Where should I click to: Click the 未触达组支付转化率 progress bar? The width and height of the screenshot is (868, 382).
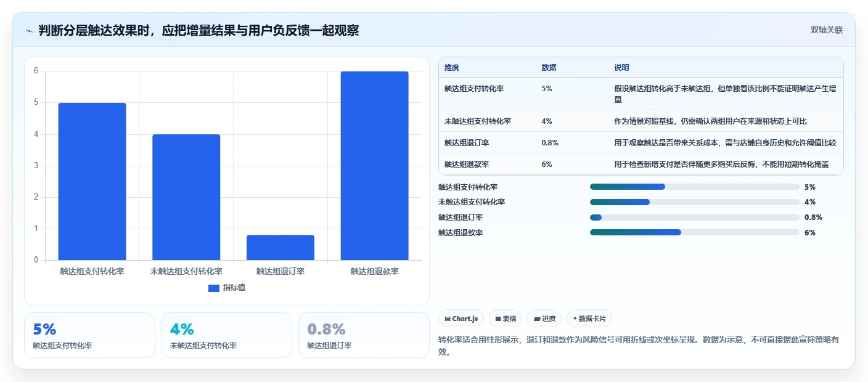tap(694, 202)
